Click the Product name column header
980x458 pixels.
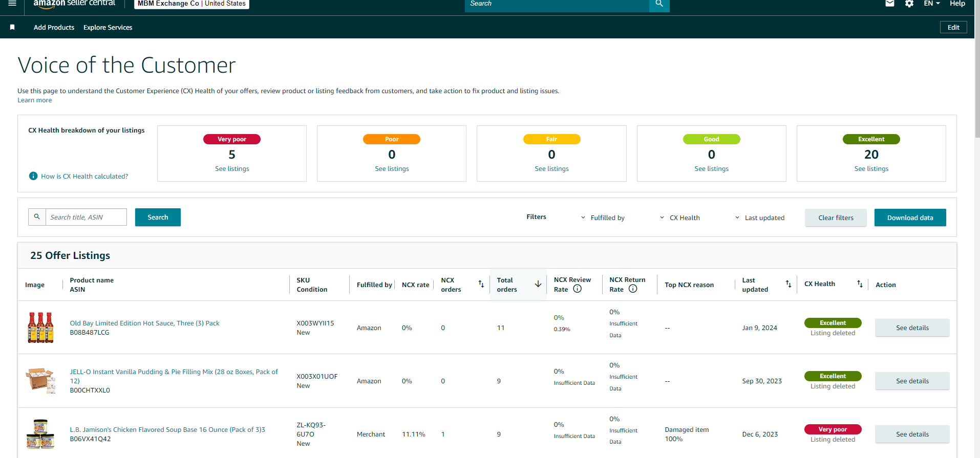point(92,280)
